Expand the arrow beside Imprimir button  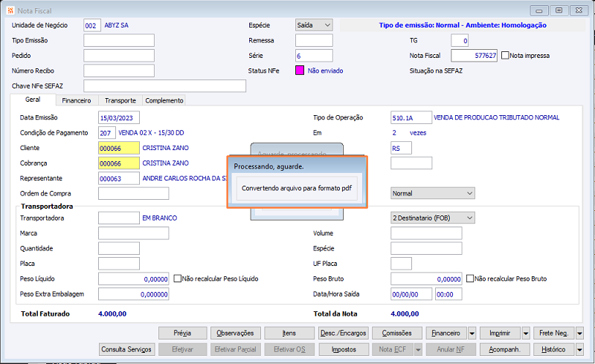[x=526, y=334]
